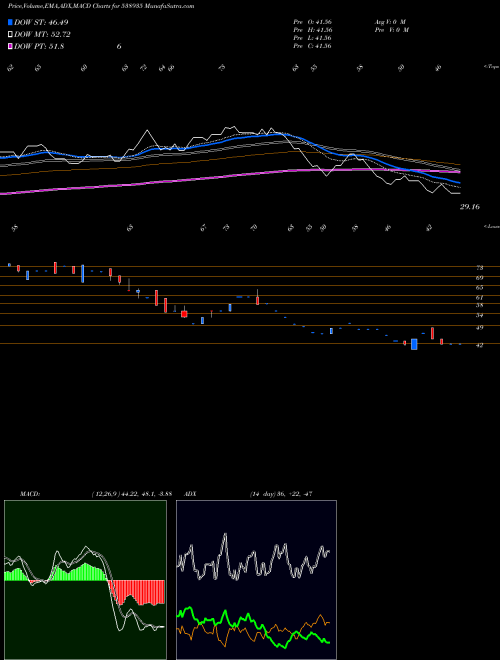The image size is (500, 660).
Task: Click the 'Avg V: 0 M' volume text
Action: [390, 22]
